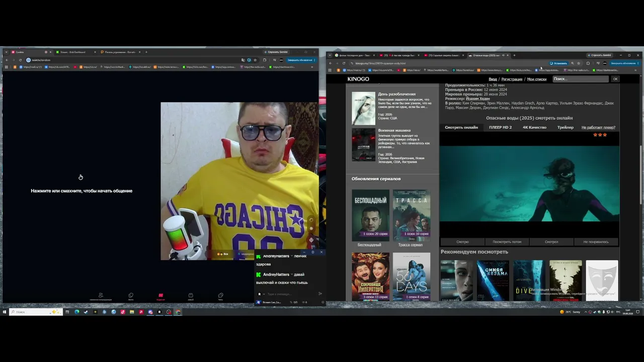Expand the tab search chevron in left browser
This screenshot has height=362, width=644.
pos(6,52)
